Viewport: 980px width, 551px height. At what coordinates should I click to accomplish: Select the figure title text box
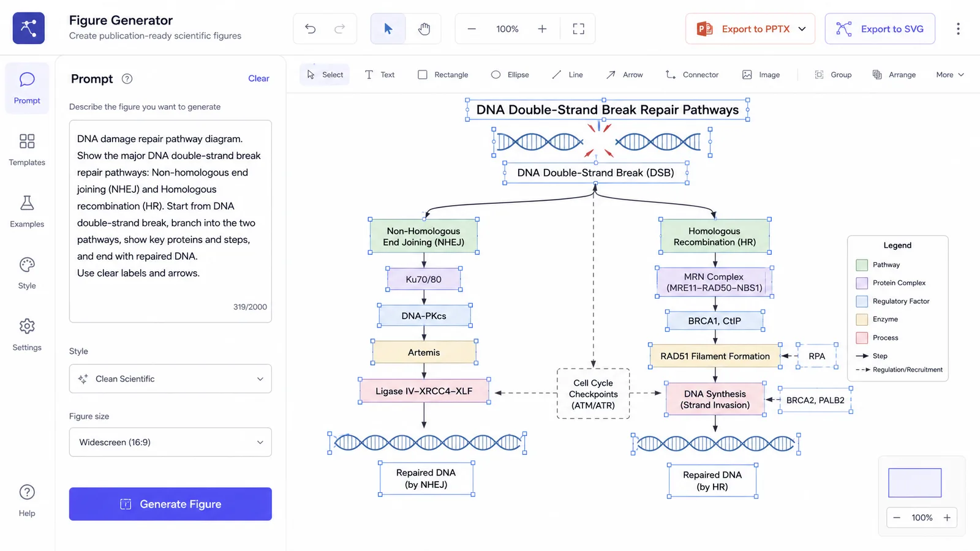point(607,110)
